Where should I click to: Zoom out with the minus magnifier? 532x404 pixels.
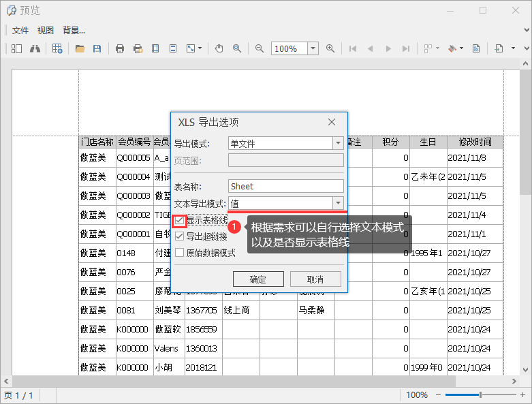pyautogui.click(x=260, y=48)
